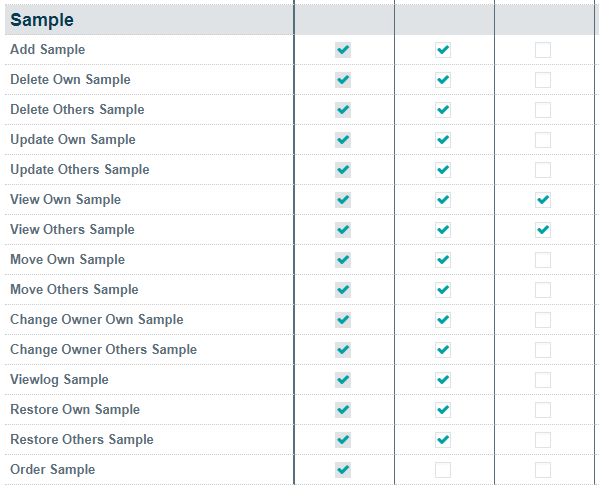Viewport: 599px width, 485px height.
Task: Enable Order Sample in the second column
Action: tap(443, 470)
